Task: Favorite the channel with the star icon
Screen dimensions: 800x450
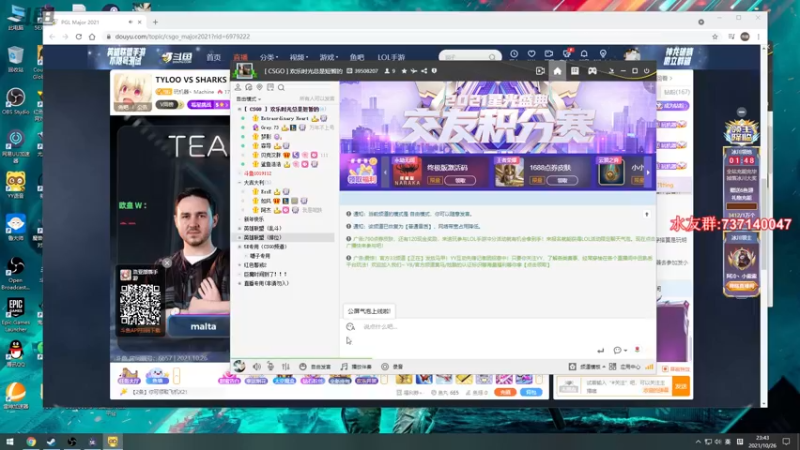Action: [x=404, y=71]
